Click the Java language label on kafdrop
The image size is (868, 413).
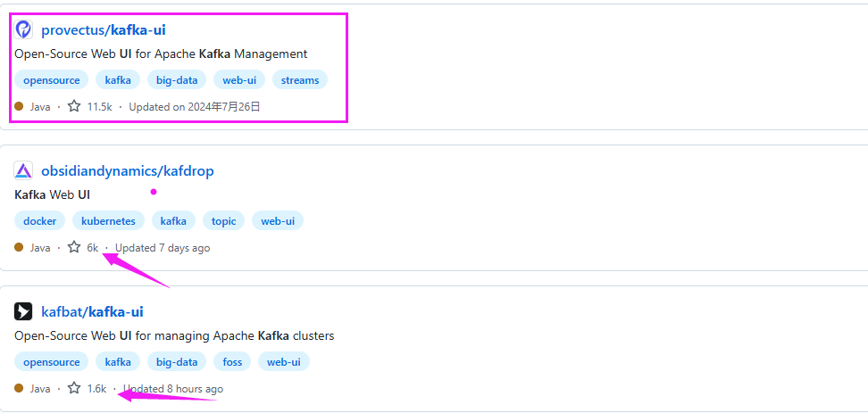point(40,248)
